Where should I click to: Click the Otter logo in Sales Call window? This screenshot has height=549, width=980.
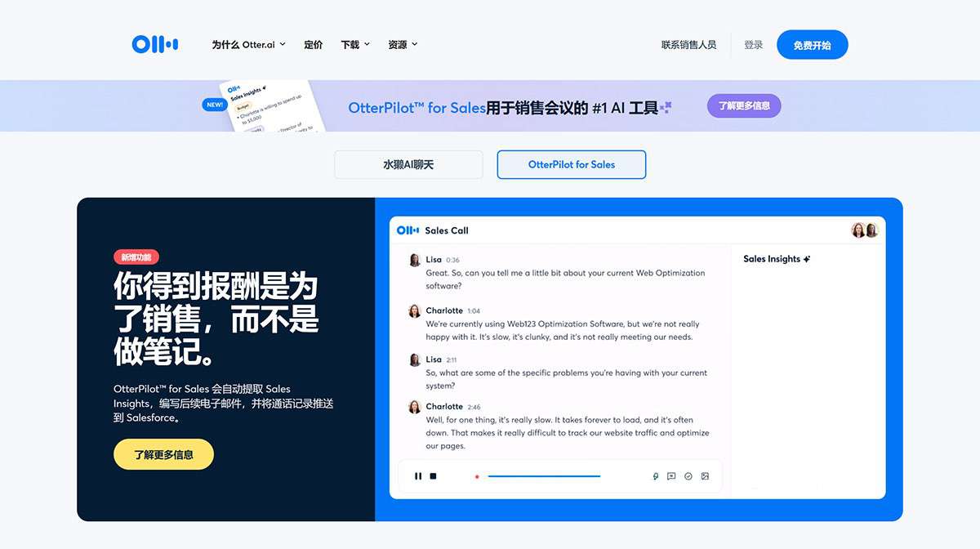point(408,230)
